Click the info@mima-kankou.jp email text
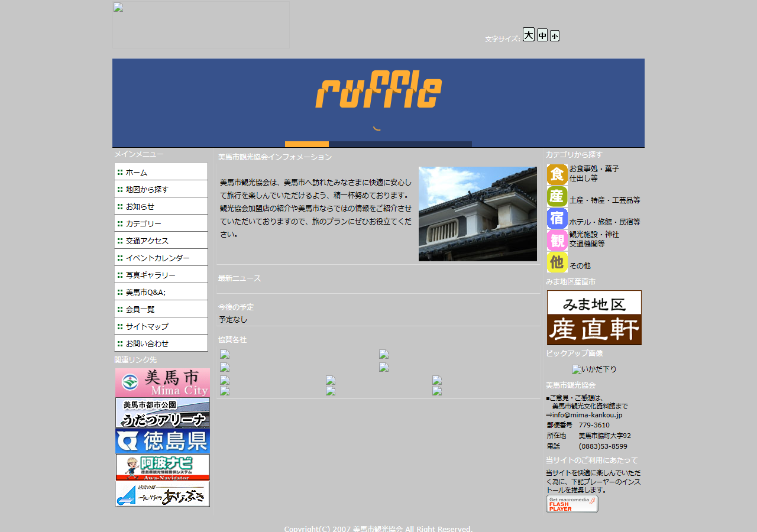The height and width of the screenshot is (532, 757). click(587, 415)
